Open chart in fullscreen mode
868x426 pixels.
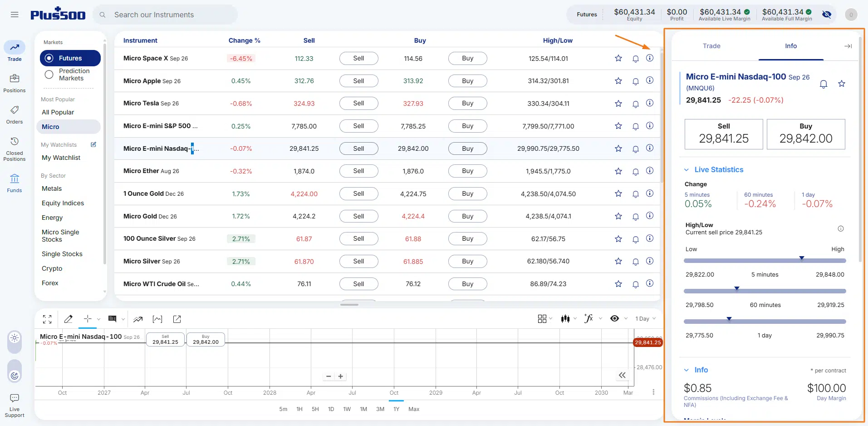point(47,319)
